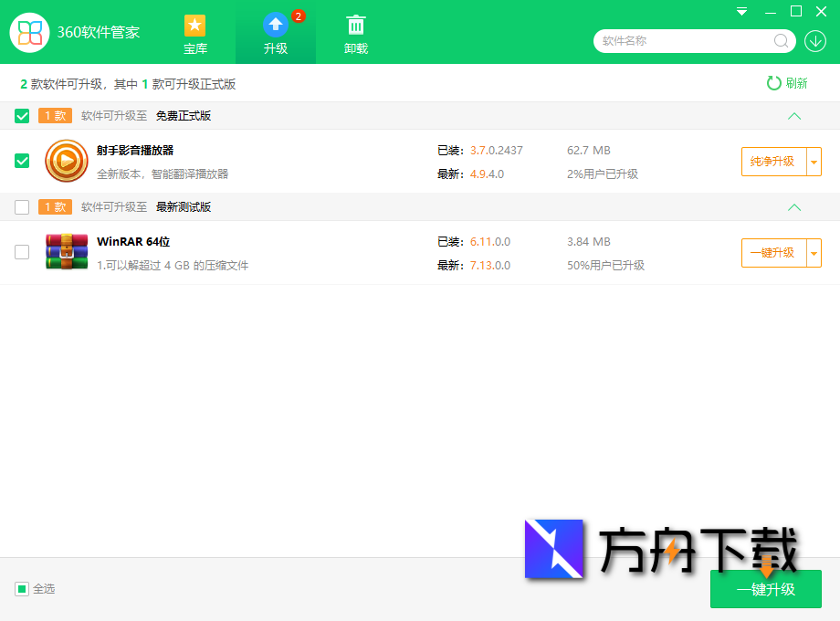This screenshot has width=840, height=621.
Task: Click the 360软件管家 logo
Action: [29, 32]
